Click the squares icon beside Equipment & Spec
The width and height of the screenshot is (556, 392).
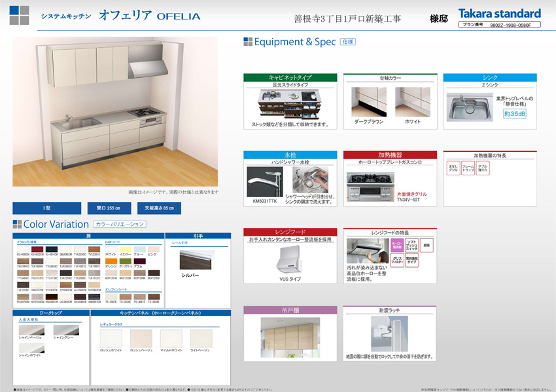click(248, 42)
